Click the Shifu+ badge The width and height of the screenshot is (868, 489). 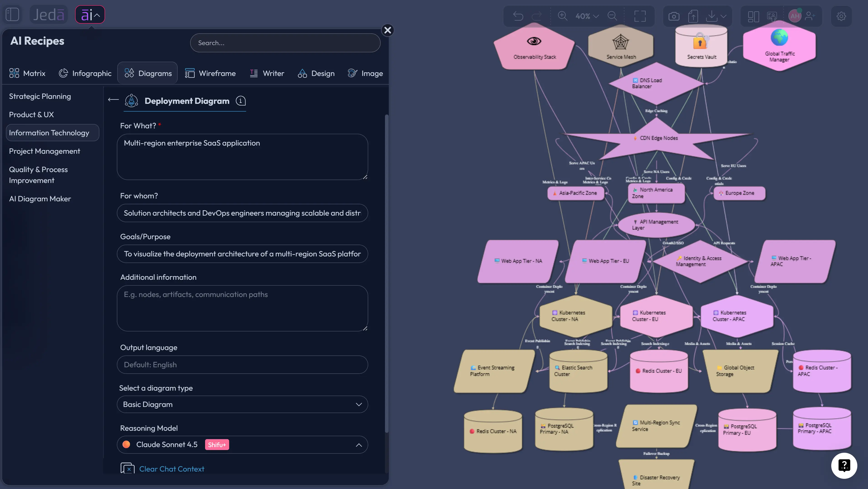[217, 445]
